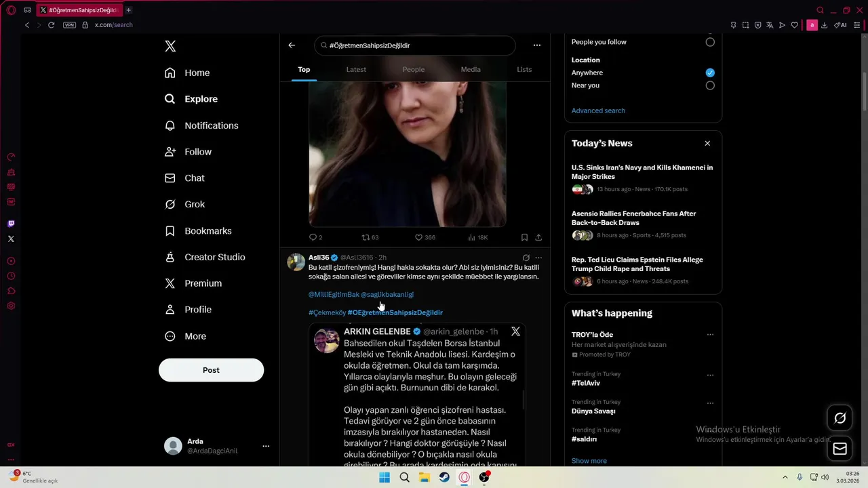This screenshot has height=488, width=868.
Task: Click the search field with hashtag query
Action: coord(415,45)
